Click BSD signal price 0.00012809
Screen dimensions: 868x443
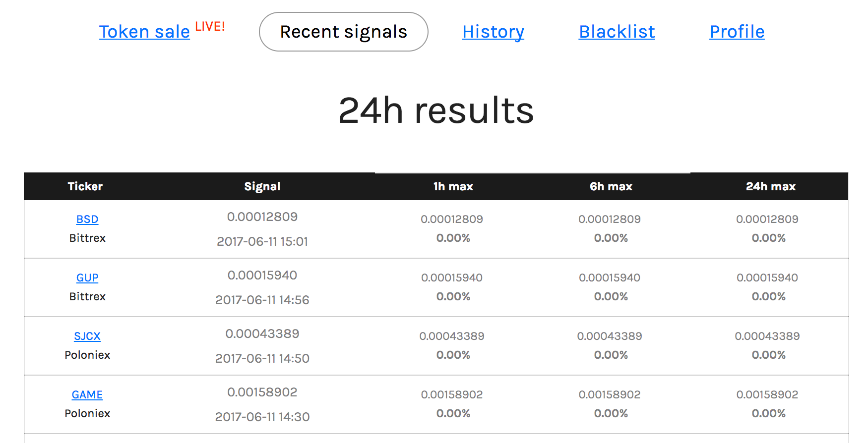coord(262,217)
